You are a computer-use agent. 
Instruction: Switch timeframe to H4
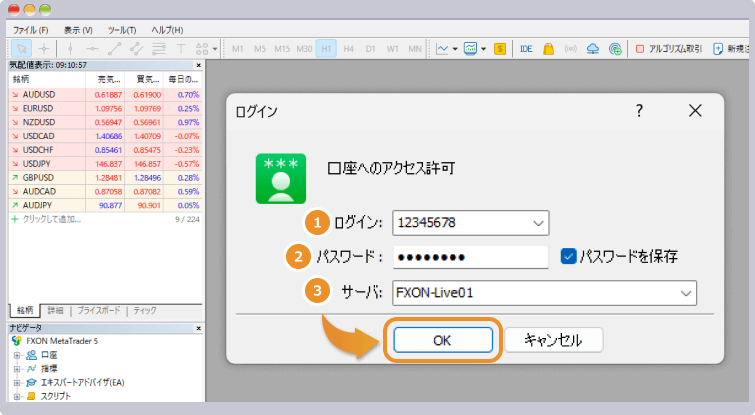click(349, 49)
